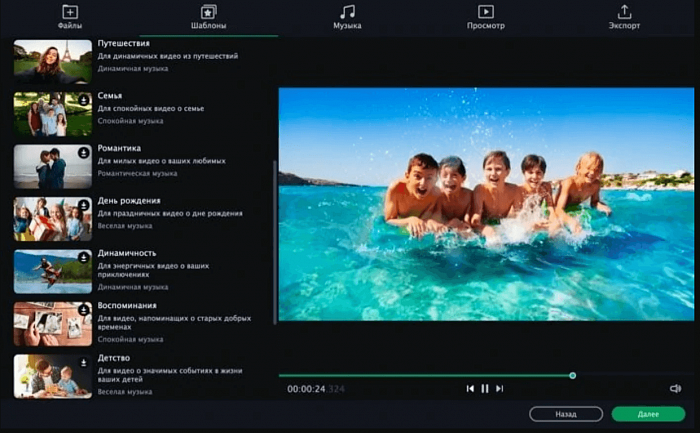Viewport: 700px width, 433px height.
Task: Select the Путешествия template thumbnail
Action: tap(52, 60)
